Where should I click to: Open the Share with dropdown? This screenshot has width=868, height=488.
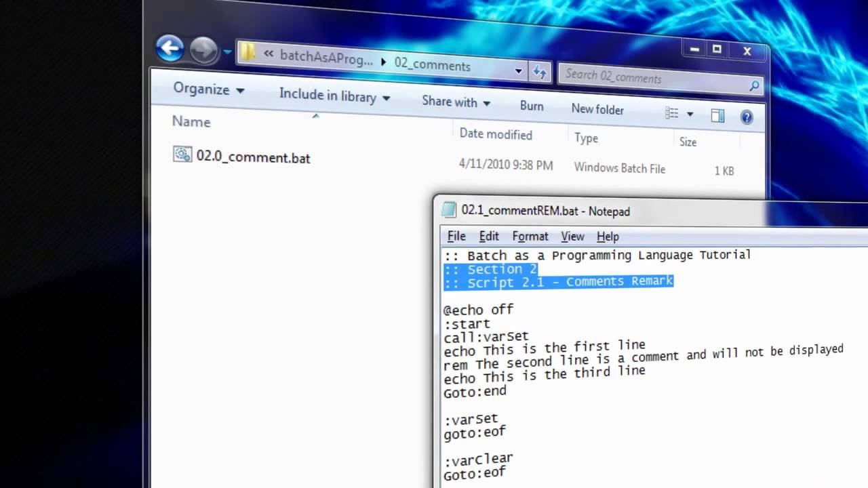pos(456,102)
